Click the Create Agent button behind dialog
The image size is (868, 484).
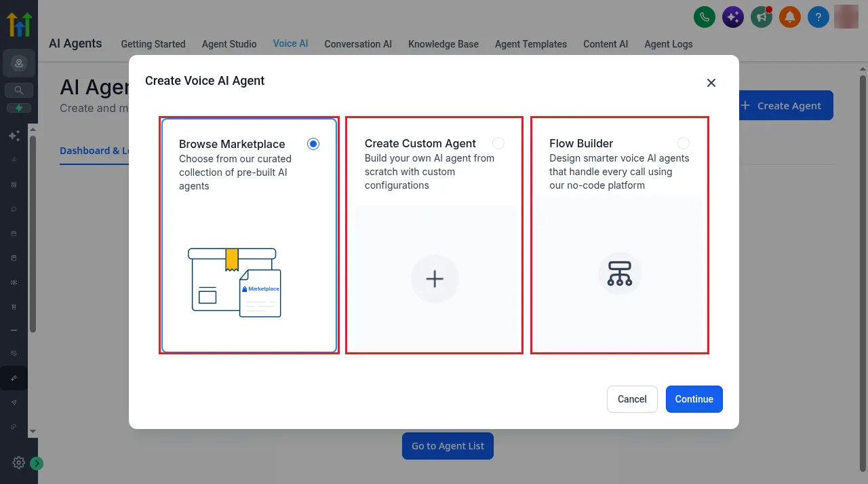(785, 106)
